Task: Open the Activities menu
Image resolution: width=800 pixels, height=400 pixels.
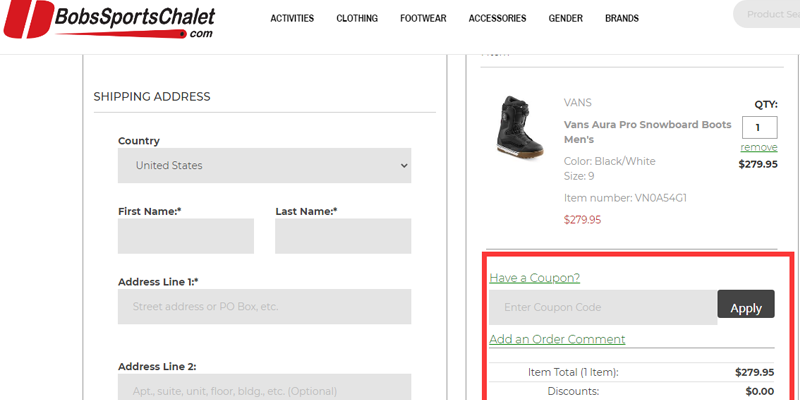Action: pyautogui.click(x=292, y=18)
